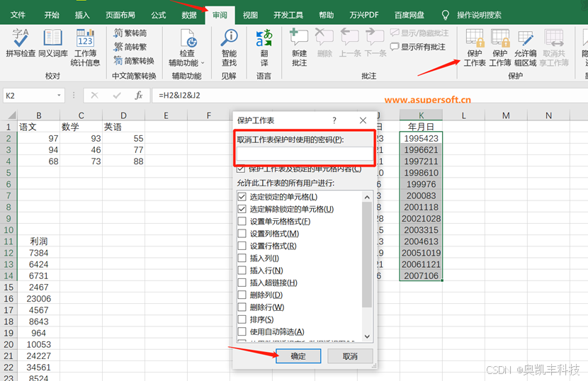Switch to the 视图 tab
The width and height of the screenshot is (588, 381).
tap(250, 15)
